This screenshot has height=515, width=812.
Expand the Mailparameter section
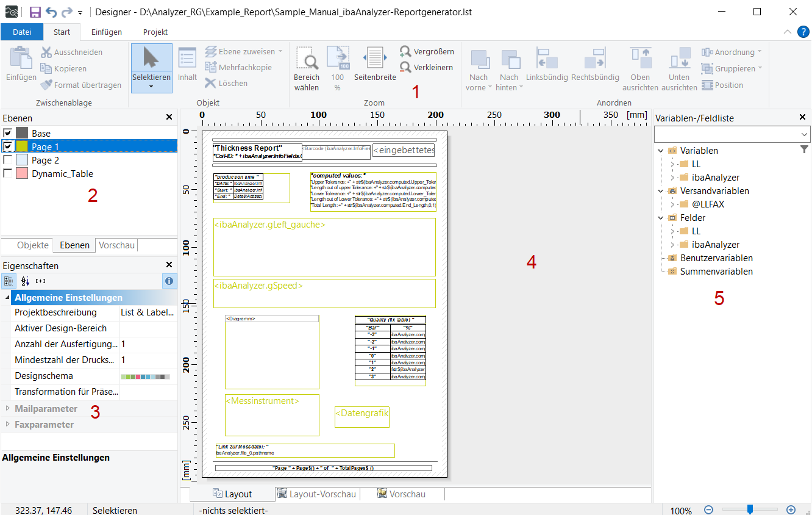click(7, 408)
